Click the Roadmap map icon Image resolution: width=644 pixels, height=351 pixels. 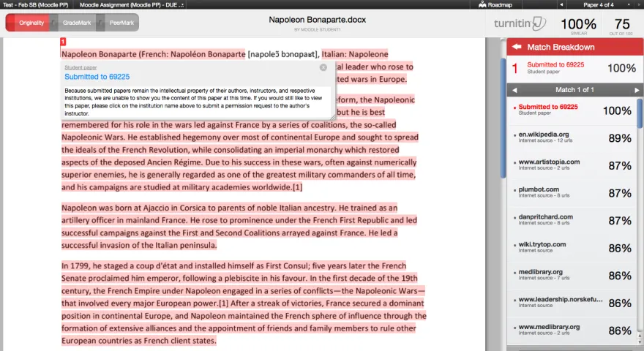point(482,4)
